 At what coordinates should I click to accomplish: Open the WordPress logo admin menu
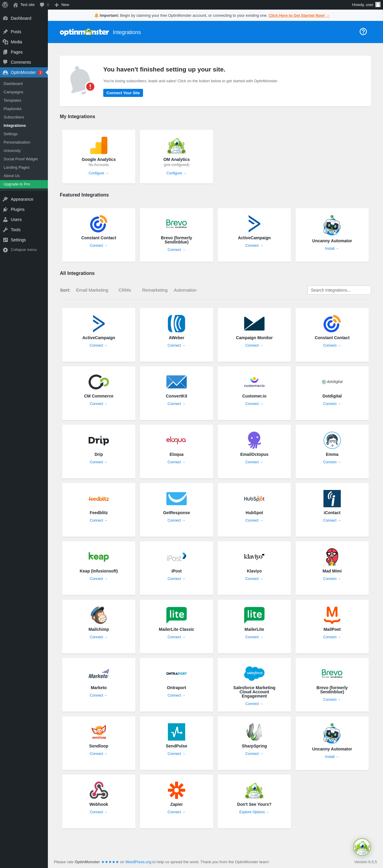pyautogui.click(x=5, y=5)
